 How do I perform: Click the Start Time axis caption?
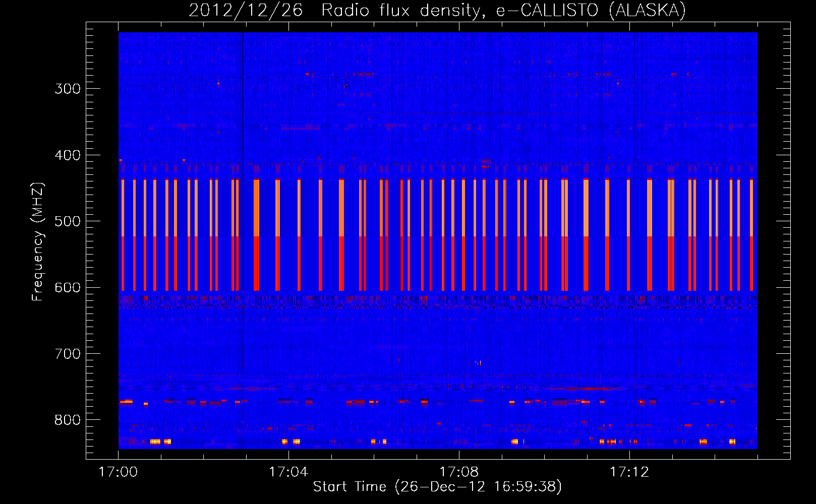click(437, 487)
